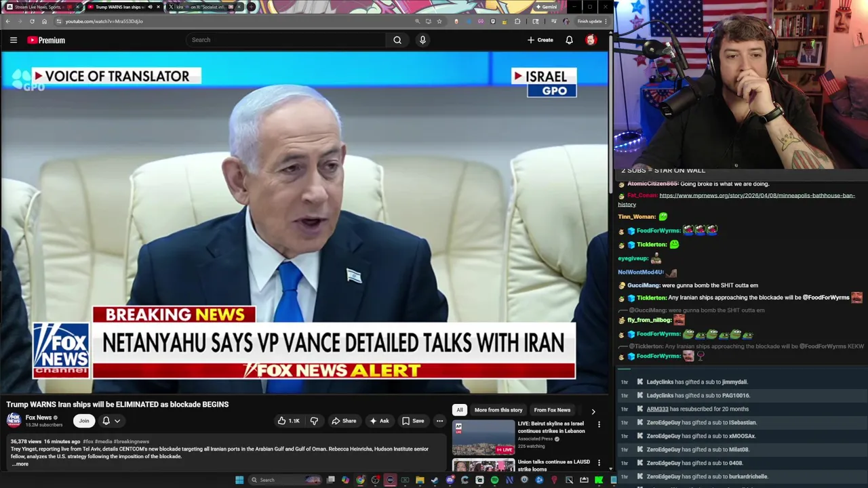Open the #breakingnews hashtag
868x488 pixels.
tap(132, 441)
